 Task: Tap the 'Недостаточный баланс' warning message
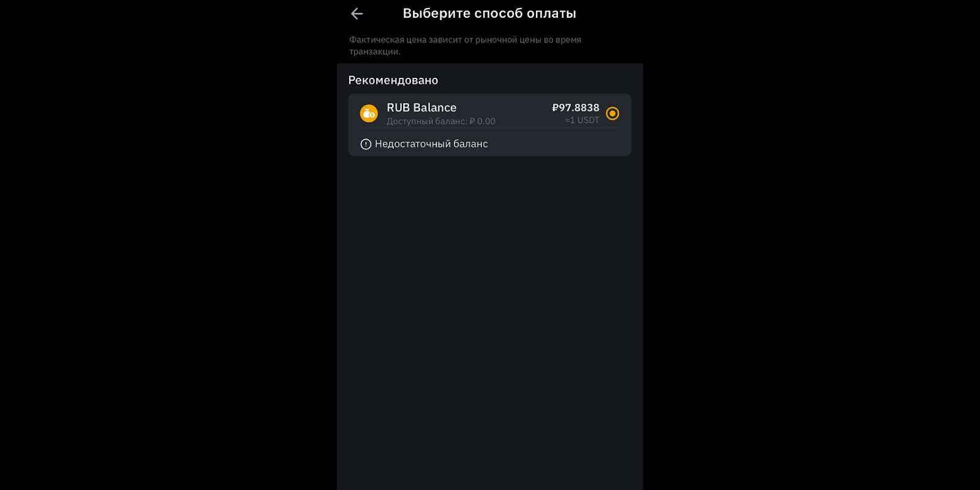[x=431, y=144]
